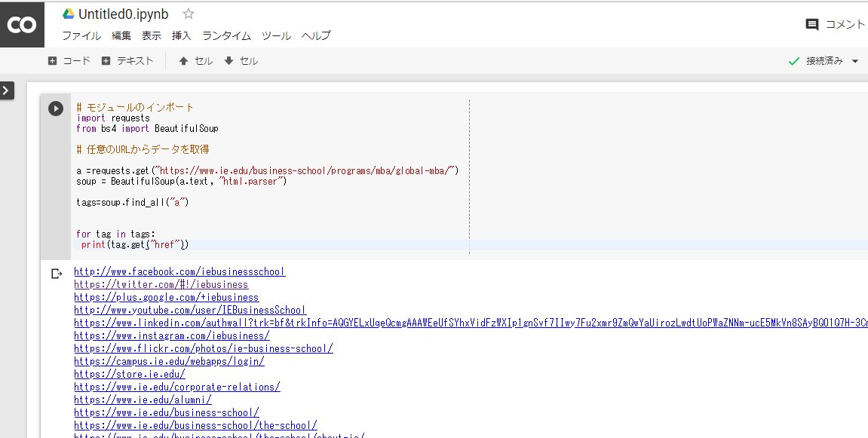Click the モジュールのインポート comment line
The height and width of the screenshot is (438, 868).
click(x=135, y=107)
